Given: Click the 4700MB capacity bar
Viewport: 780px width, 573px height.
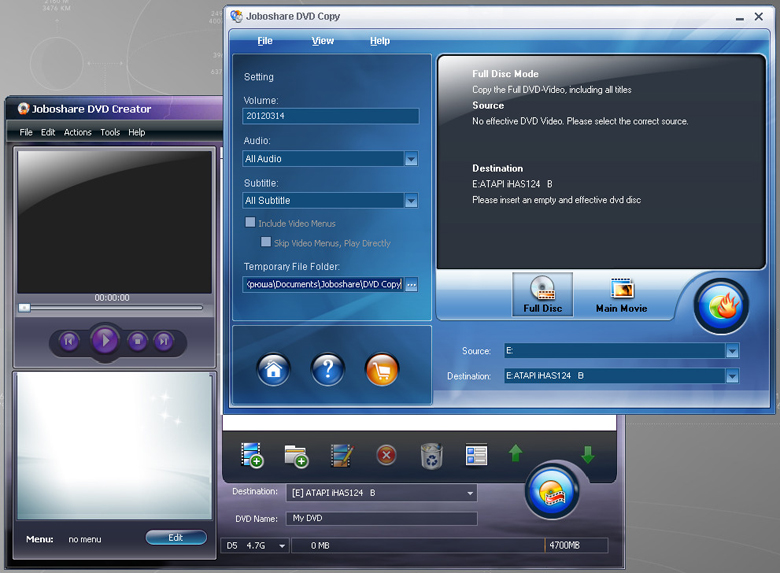Looking at the screenshot, I should tap(450, 546).
